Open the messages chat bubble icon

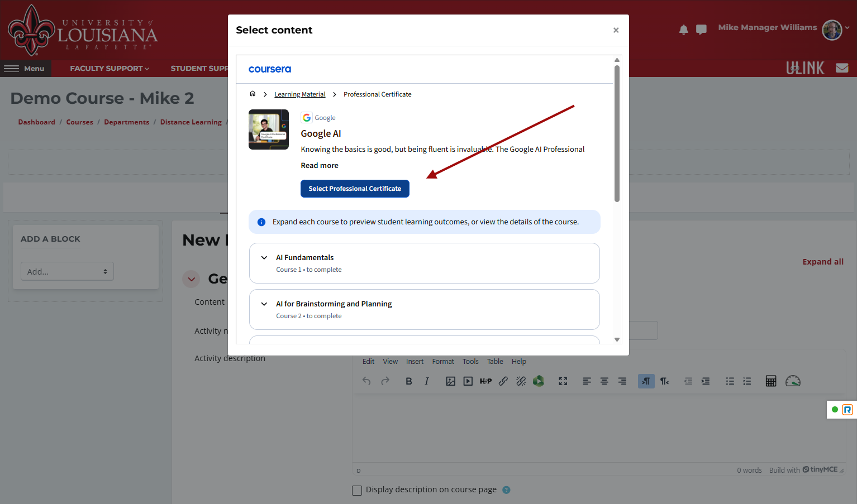[x=701, y=30]
